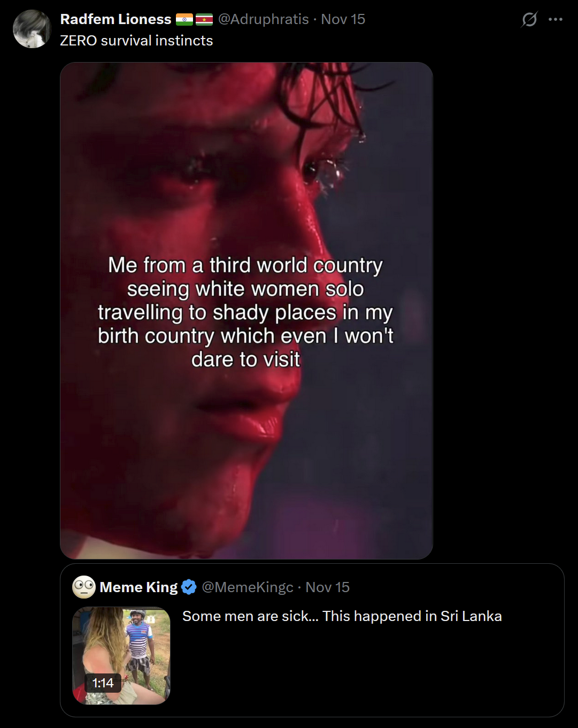
Task: Click the Suriname flag emoji in display name
Action: click(x=204, y=20)
